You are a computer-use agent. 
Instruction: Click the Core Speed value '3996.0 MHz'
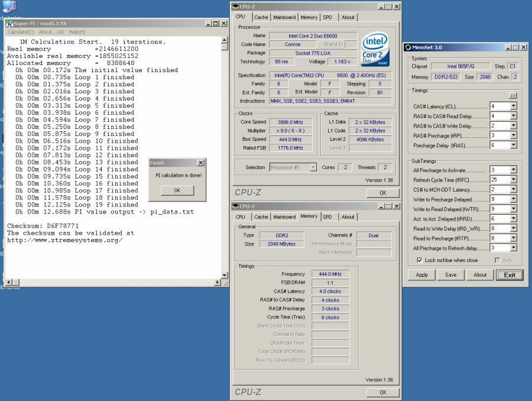(x=290, y=122)
